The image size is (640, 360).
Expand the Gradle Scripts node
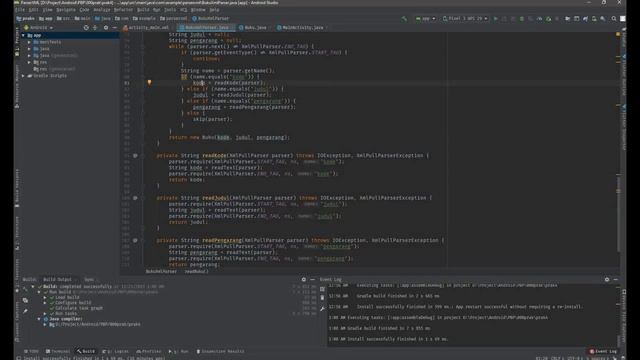[x=23, y=76]
